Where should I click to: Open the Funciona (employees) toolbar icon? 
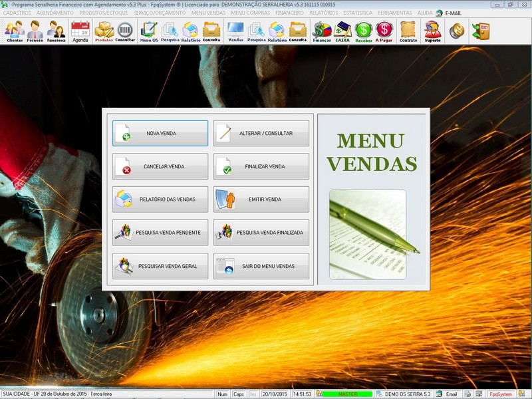point(56,31)
